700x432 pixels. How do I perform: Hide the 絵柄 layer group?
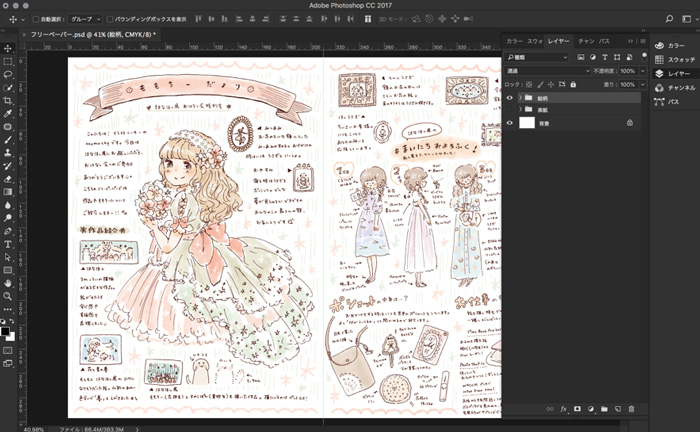[x=510, y=98]
